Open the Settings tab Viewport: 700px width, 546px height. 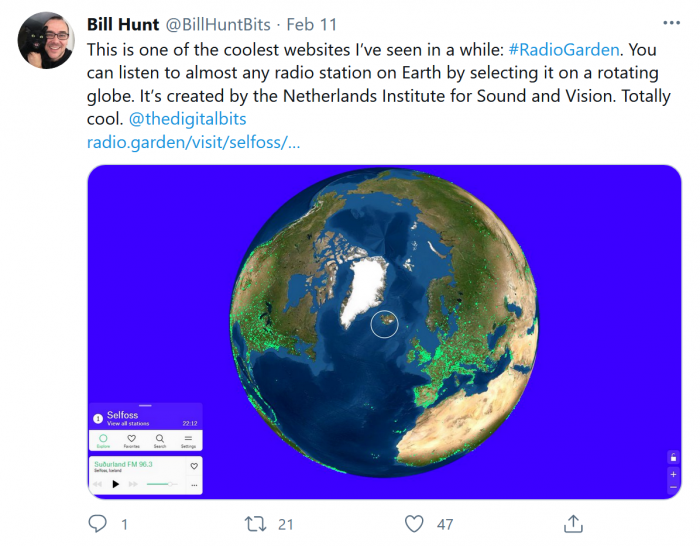coord(188,441)
